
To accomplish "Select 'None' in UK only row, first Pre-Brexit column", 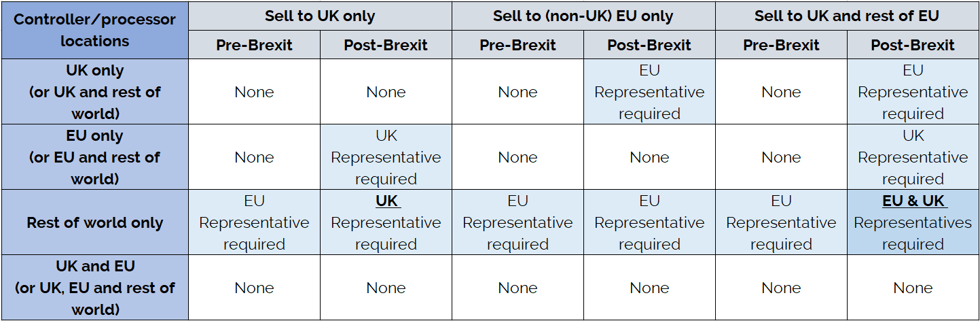I will tap(254, 92).
